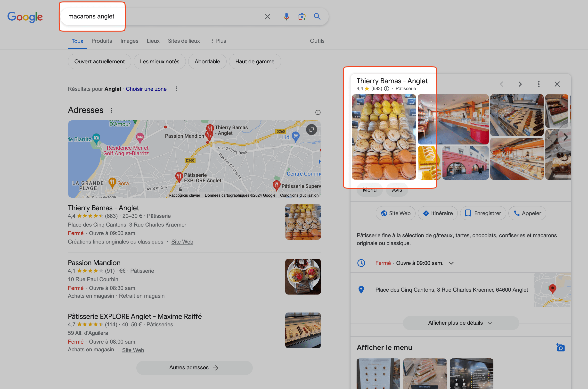Open the panel's three-dot options menu
The width and height of the screenshot is (588, 389).
point(539,84)
